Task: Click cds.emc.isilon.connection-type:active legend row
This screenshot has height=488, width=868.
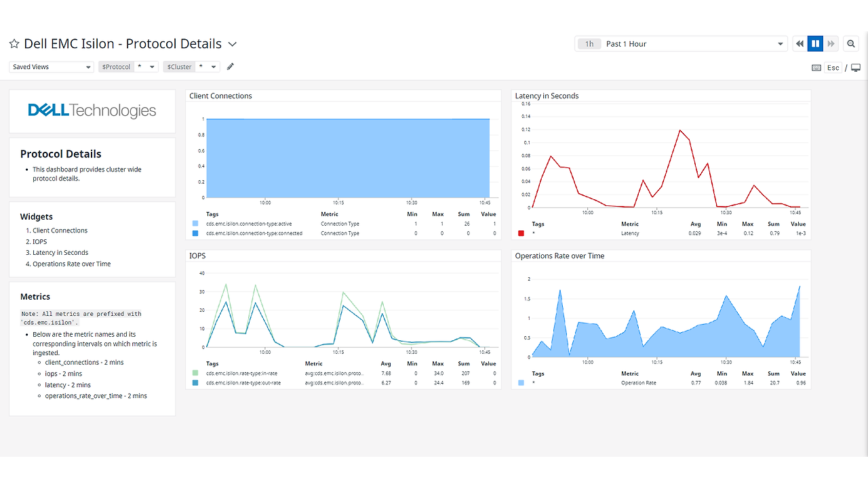Action: 344,224
